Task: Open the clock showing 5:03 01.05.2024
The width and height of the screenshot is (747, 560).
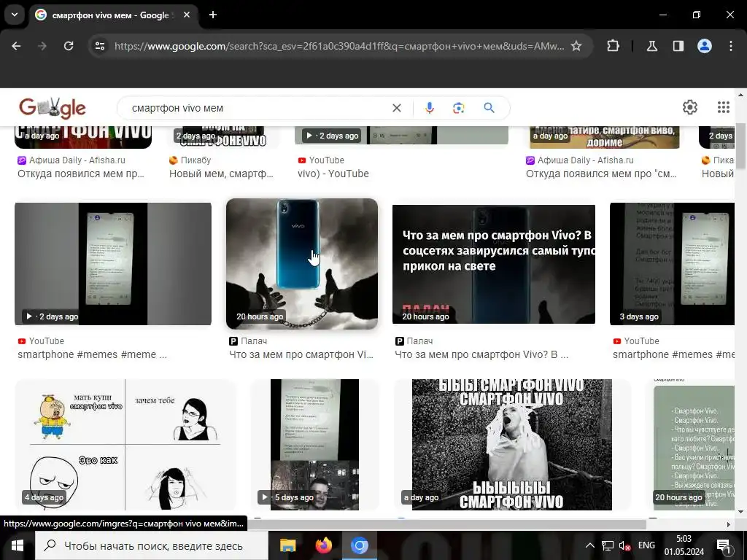Action: click(684, 545)
